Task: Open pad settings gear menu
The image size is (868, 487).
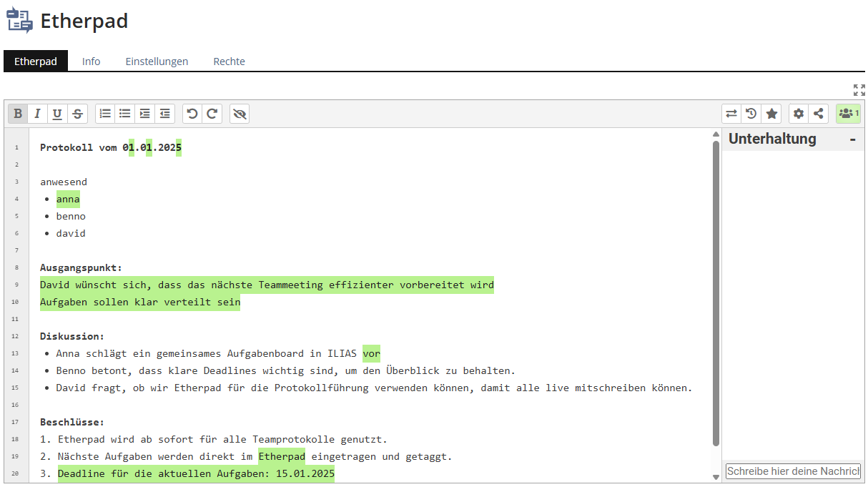Action: click(799, 114)
